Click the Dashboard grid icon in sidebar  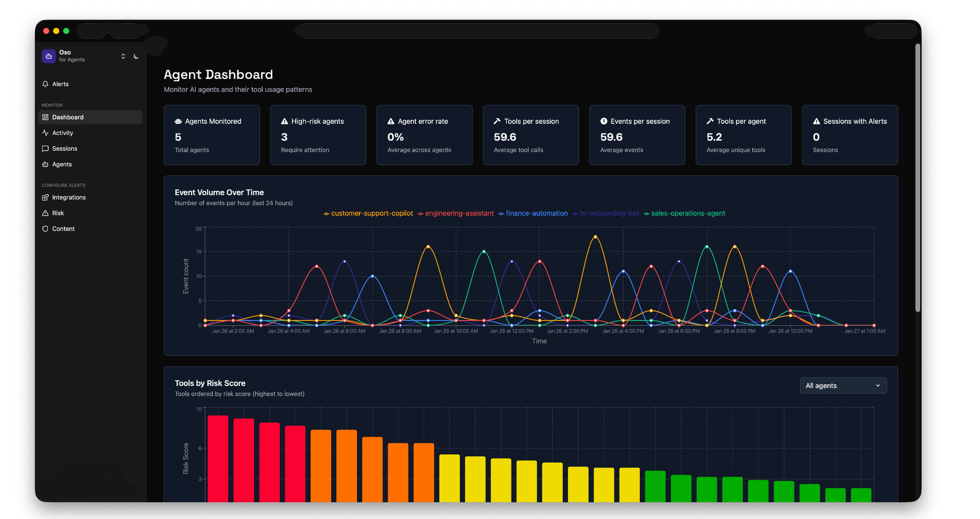point(45,117)
